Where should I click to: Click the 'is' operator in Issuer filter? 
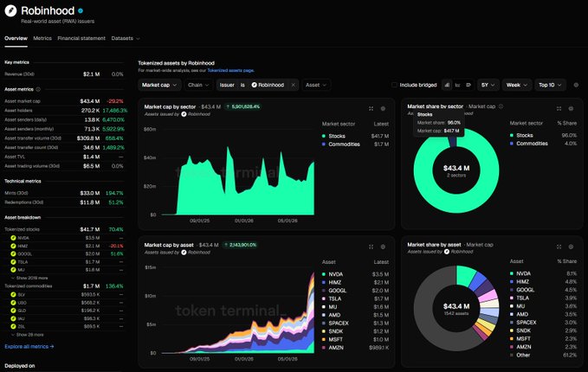(x=242, y=85)
